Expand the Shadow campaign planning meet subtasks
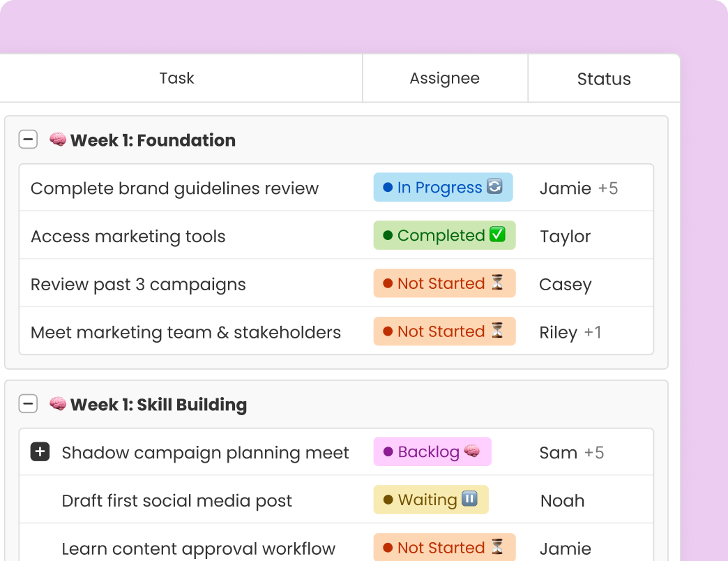The height and width of the screenshot is (561, 728). click(x=40, y=453)
